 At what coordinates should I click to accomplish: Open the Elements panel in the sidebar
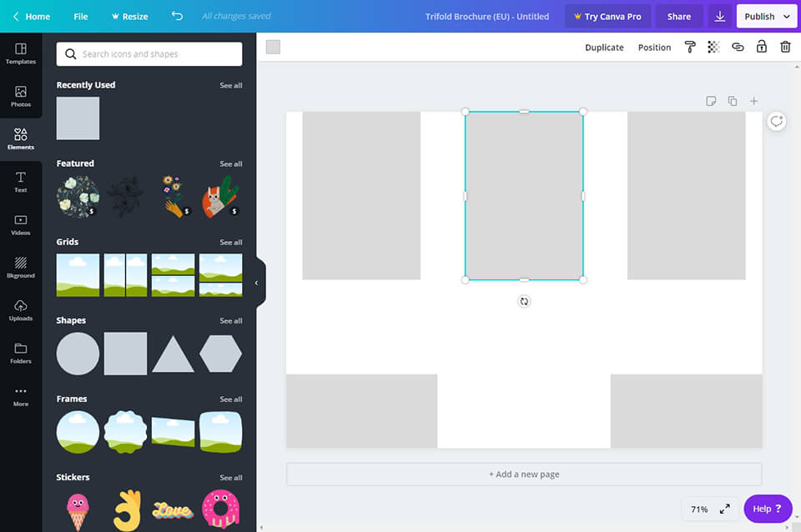(20, 138)
